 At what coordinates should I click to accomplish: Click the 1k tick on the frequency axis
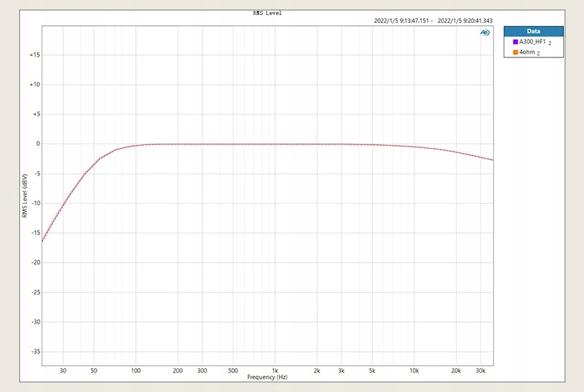[275, 370]
